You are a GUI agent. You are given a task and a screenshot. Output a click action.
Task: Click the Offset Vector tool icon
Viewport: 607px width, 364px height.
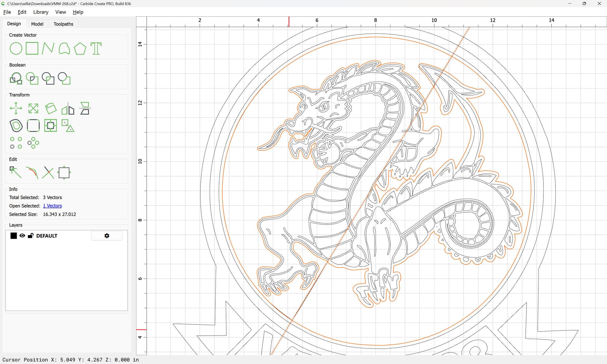pos(16,126)
